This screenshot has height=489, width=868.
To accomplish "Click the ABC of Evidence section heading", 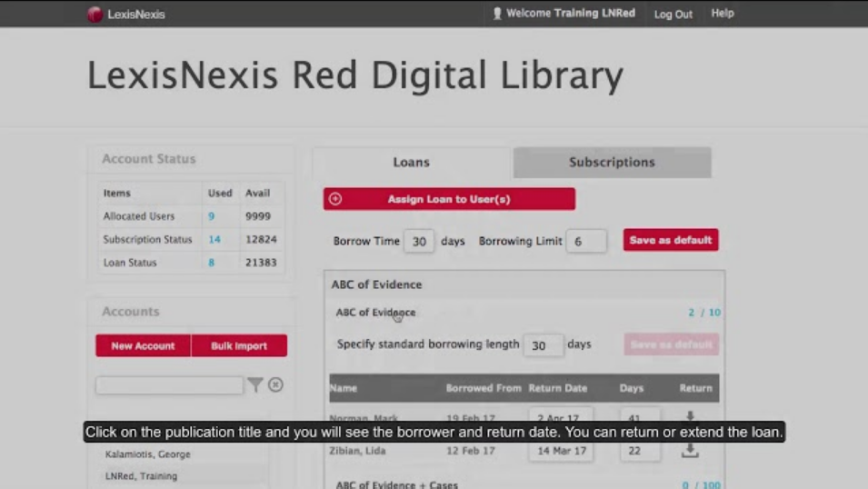I will (376, 284).
